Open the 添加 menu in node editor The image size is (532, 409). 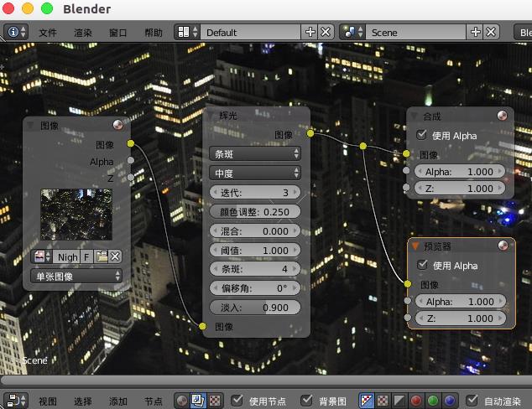pos(118,401)
